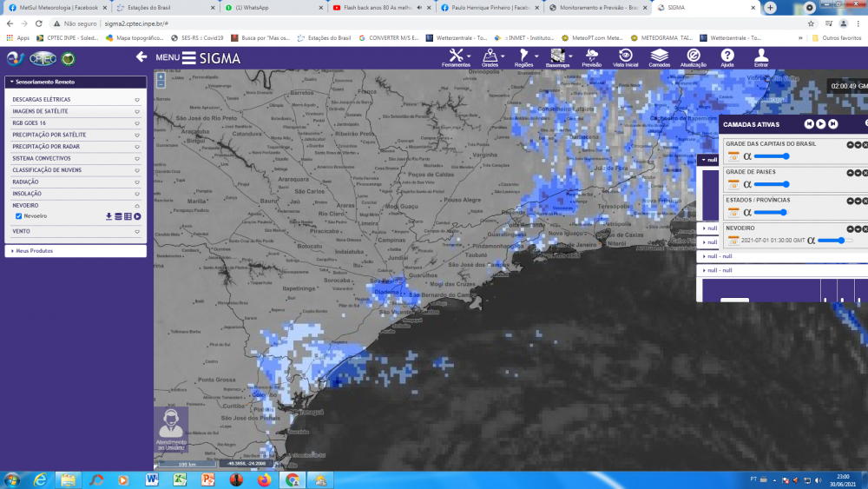Open the Ajuda help icon
Image resolution: width=868 pixels, height=489 pixels.
pos(727,57)
